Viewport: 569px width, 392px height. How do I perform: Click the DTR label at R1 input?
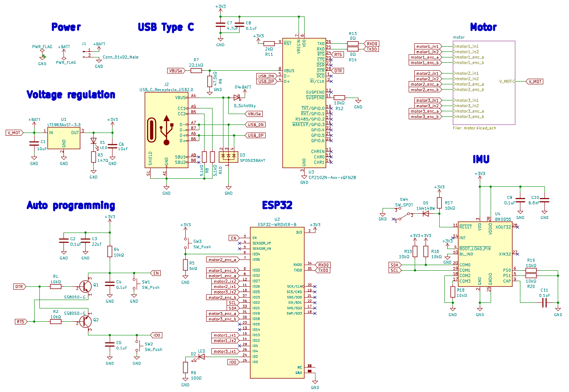click(x=20, y=287)
